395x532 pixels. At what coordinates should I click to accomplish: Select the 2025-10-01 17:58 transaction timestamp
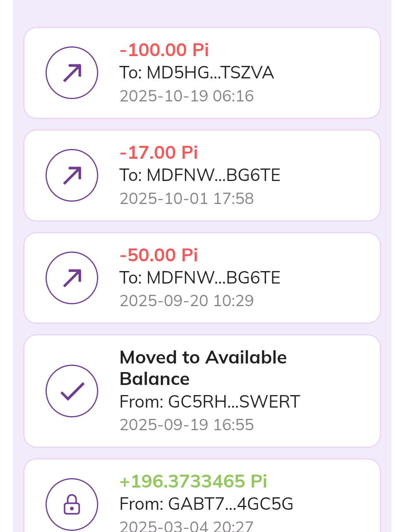tap(187, 199)
